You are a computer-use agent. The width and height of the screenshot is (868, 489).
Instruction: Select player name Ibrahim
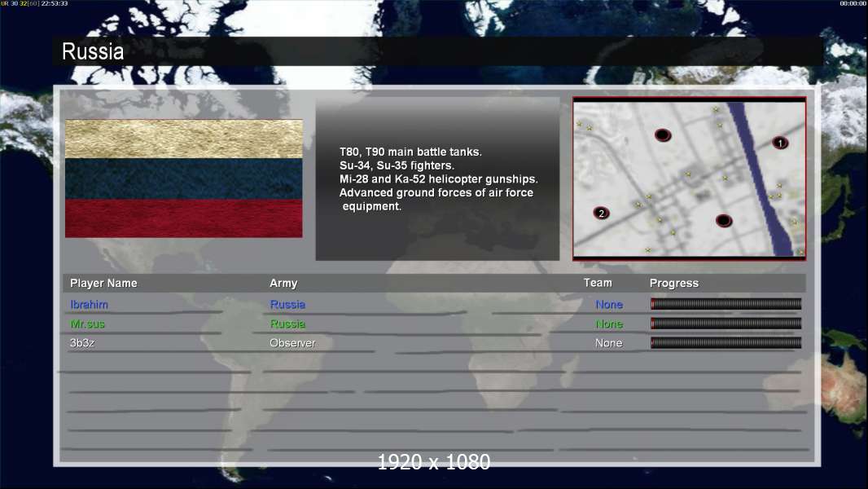click(x=89, y=305)
